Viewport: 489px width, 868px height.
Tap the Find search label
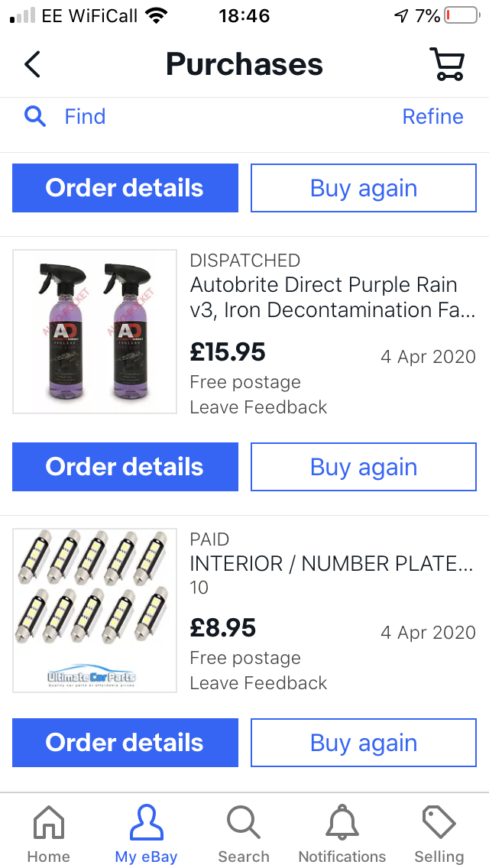pos(85,116)
